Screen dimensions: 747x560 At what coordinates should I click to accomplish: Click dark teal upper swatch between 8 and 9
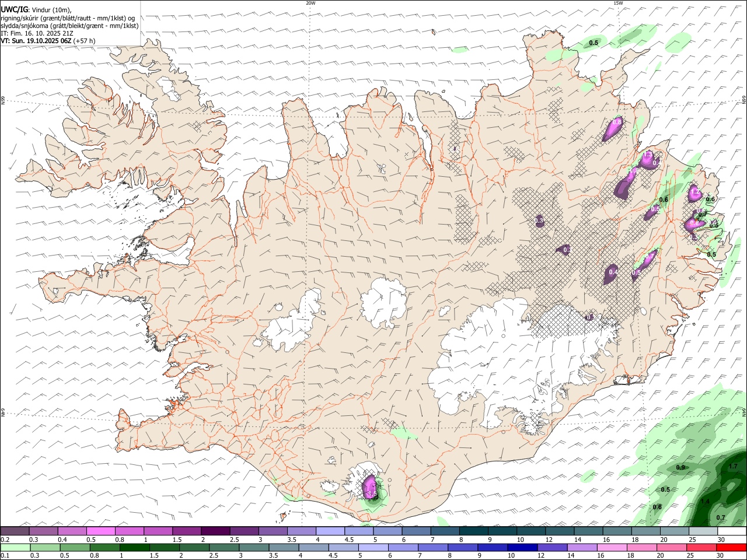(x=474, y=531)
